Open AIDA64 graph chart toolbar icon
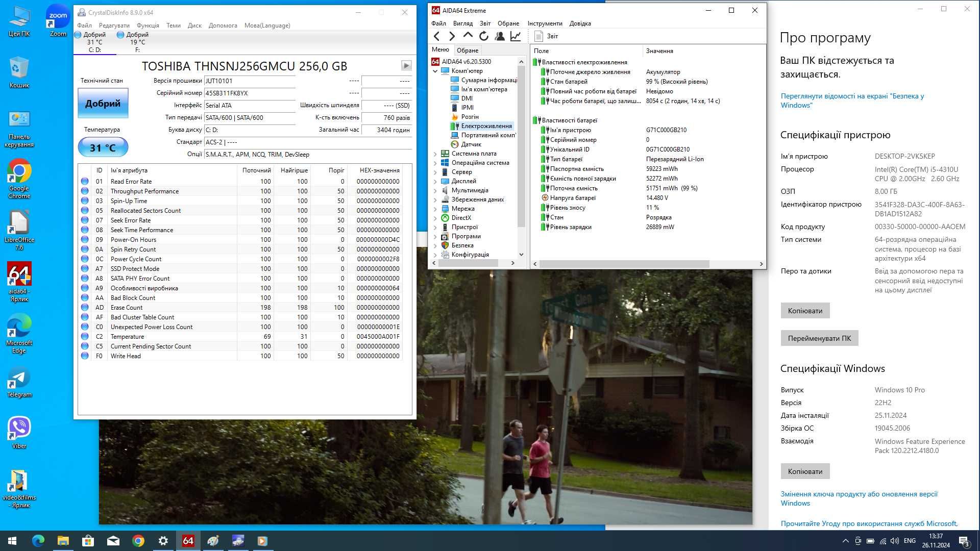Viewport: 980px width, 551px height. pyautogui.click(x=516, y=36)
